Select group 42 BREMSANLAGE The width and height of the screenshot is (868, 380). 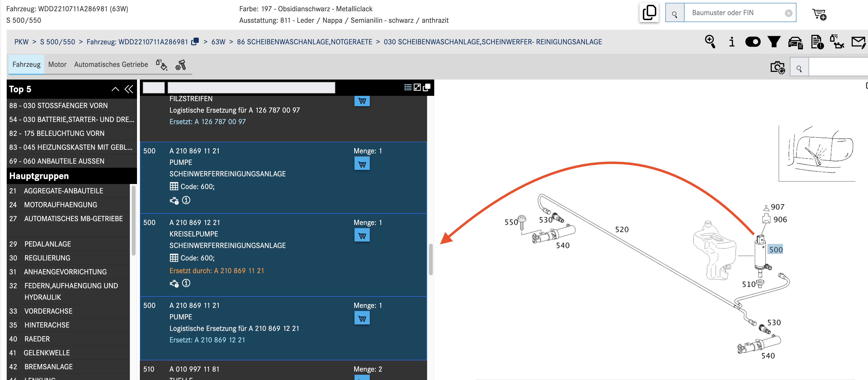tap(69, 367)
